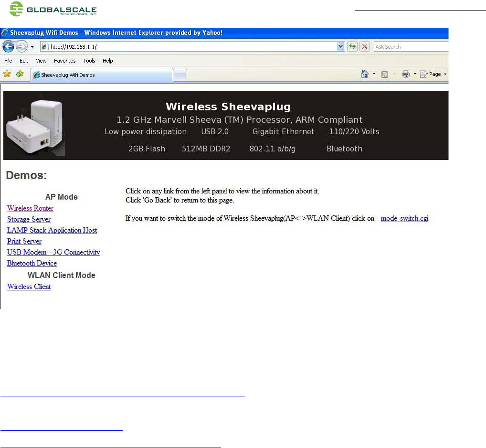486x448 pixels.
Task: Open the Help menu
Action: coord(108,61)
